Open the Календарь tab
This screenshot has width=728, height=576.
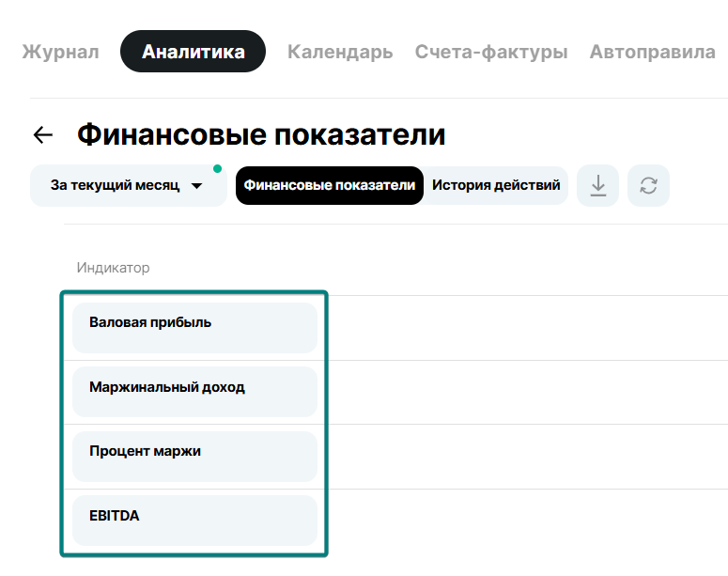point(340,52)
